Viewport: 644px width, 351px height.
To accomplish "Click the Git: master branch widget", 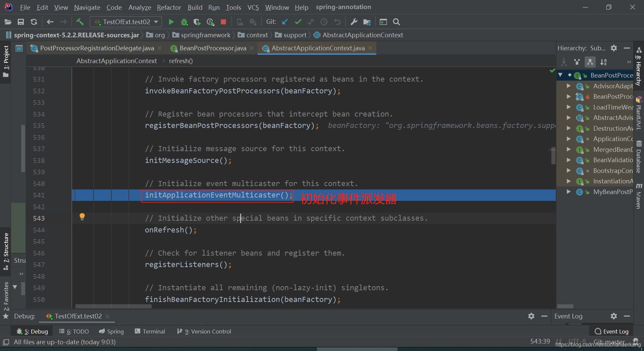I will [609, 342].
